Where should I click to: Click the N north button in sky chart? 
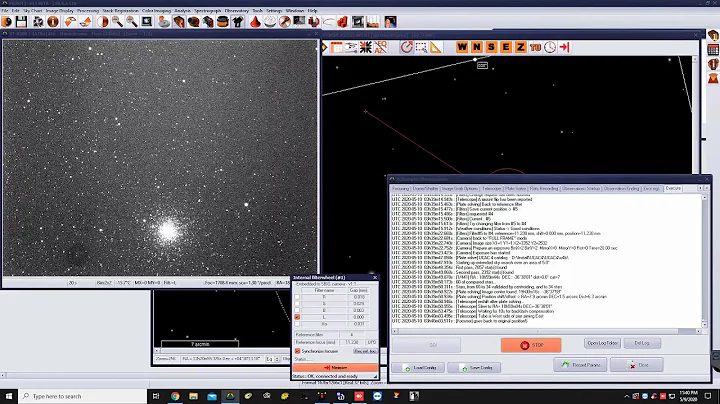point(477,47)
